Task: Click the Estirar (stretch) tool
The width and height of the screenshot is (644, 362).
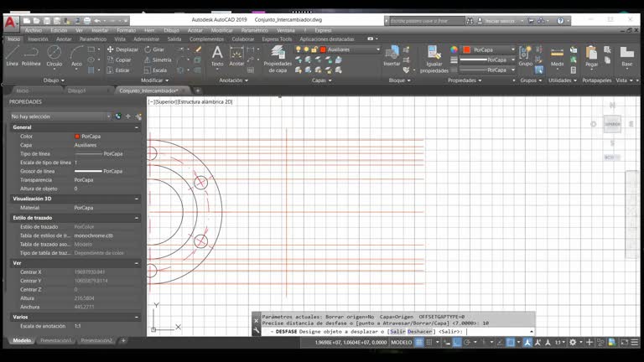Action: tap(118, 70)
